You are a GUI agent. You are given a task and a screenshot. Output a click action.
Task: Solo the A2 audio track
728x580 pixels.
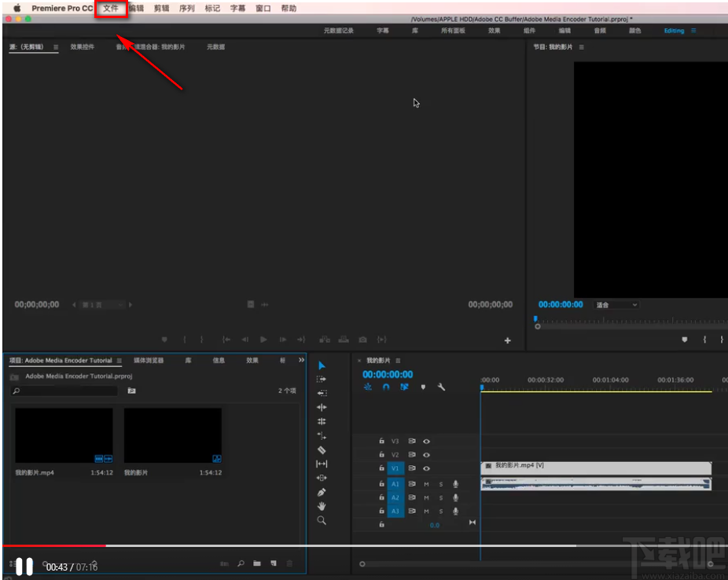441,497
